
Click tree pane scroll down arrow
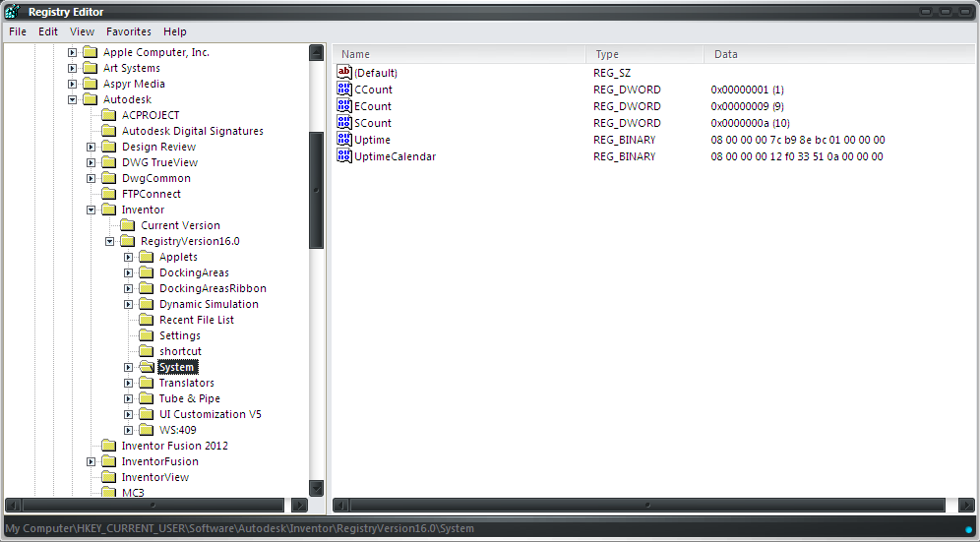point(316,488)
